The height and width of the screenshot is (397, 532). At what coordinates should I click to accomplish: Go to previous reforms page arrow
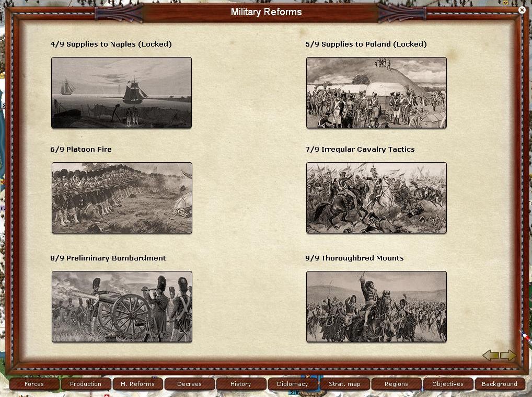click(x=490, y=356)
